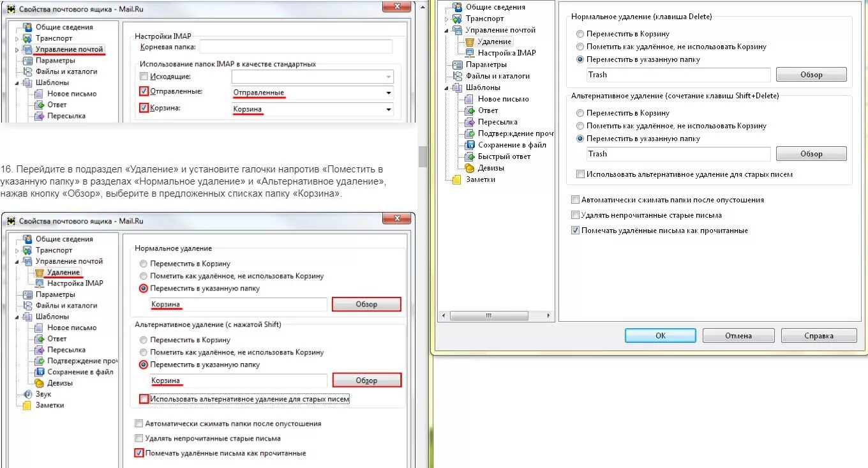Click the Отмена button
The image size is (868, 468).
[738, 336]
